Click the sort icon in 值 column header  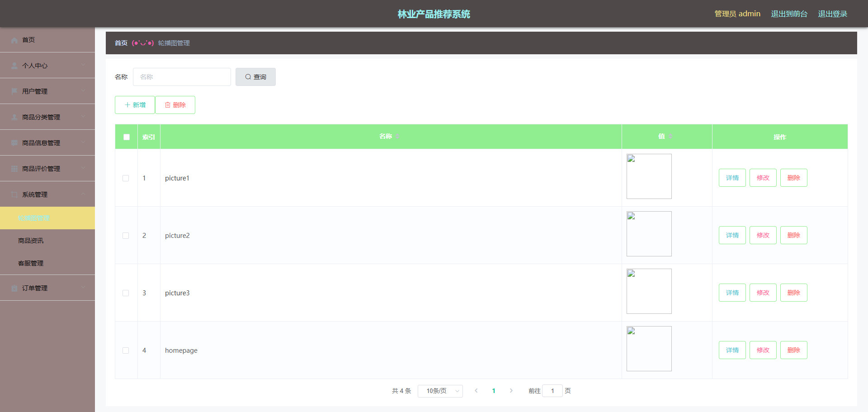point(670,137)
